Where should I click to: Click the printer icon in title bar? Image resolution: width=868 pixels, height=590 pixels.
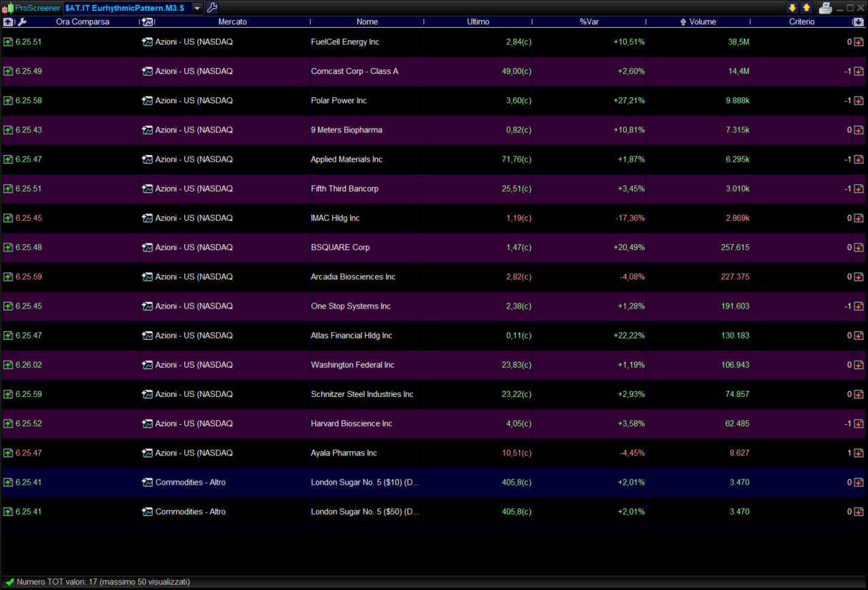pyautogui.click(x=825, y=7)
